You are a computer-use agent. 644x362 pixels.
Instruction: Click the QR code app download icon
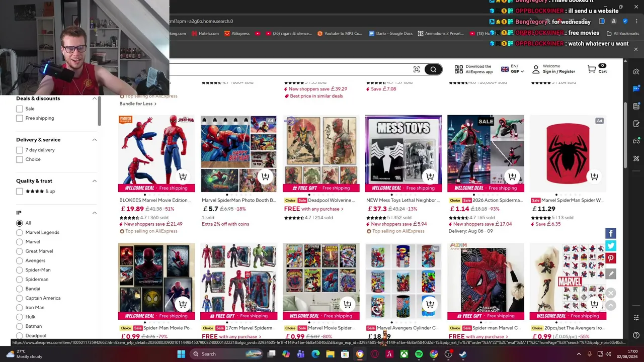458,69
